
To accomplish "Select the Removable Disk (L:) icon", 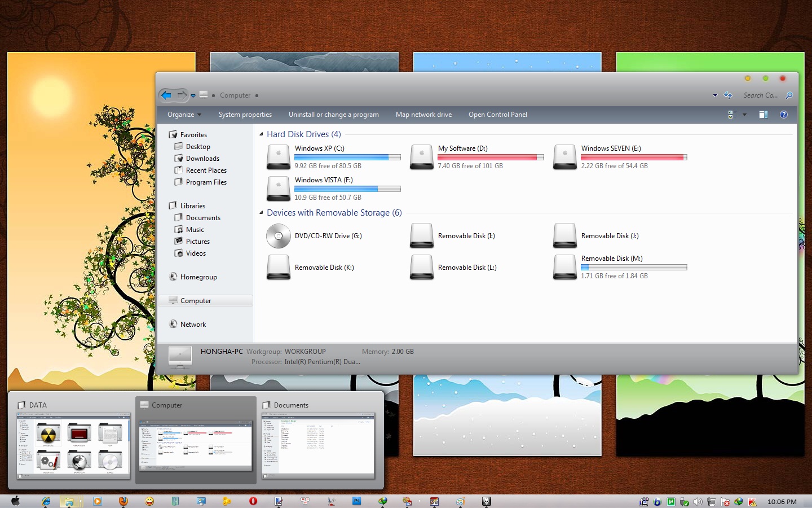I will coord(421,268).
